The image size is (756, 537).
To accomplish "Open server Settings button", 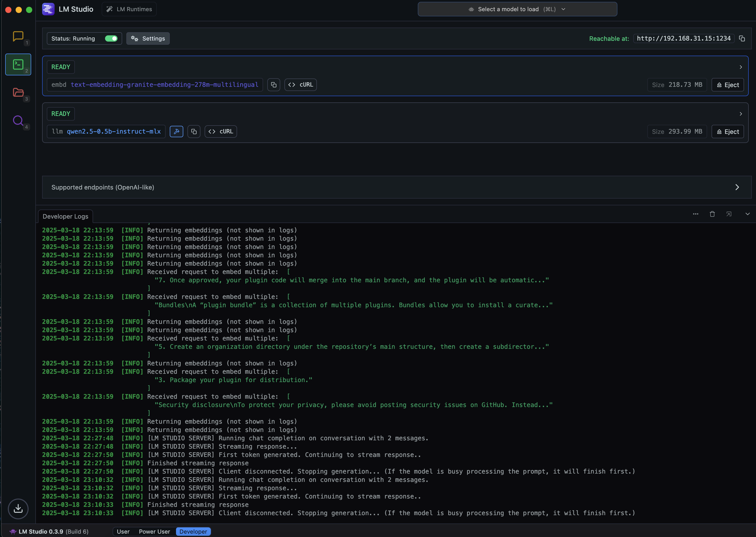I will 148,39.
